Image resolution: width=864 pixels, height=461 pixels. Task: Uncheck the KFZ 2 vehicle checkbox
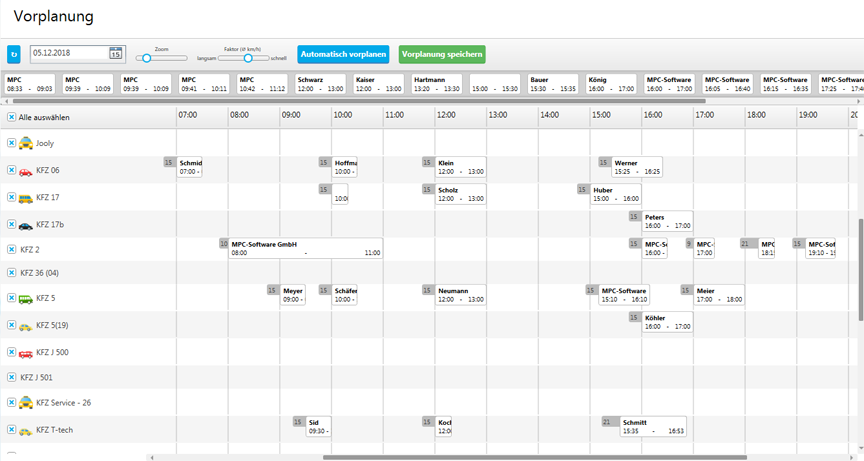[12, 249]
